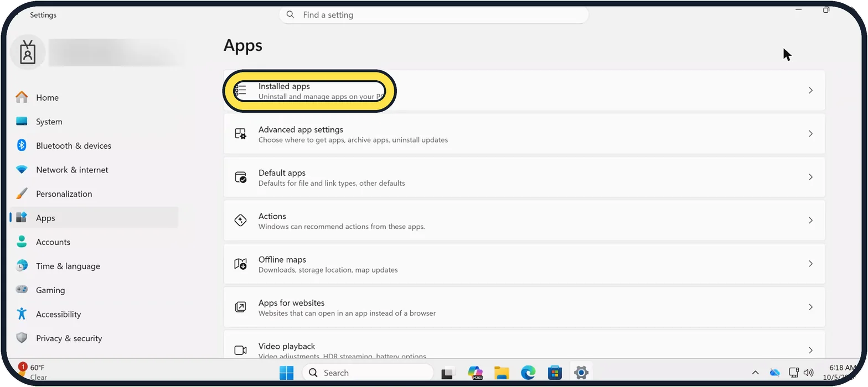The height and width of the screenshot is (387, 868).
Task: Click the Apps sidebar icon
Action: tap(22, 217)
